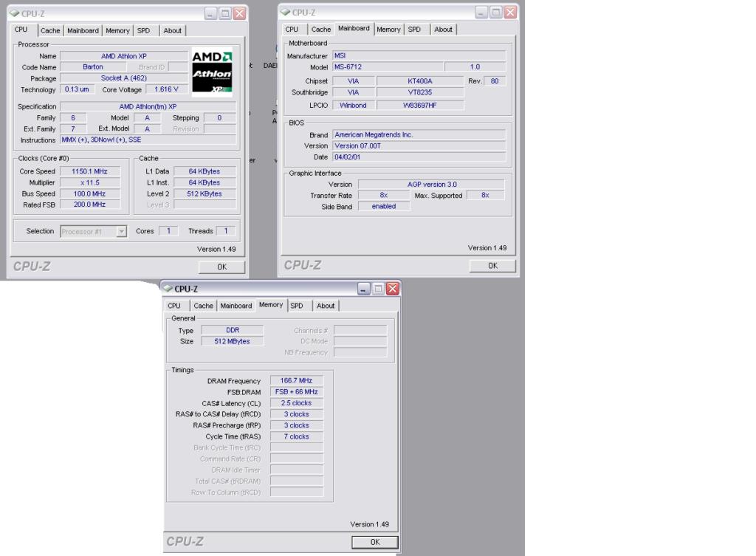This screenshot has height=556, width=756.
Task: Select the active Memory tab in Memory window
Action: (x=271, y=305)
